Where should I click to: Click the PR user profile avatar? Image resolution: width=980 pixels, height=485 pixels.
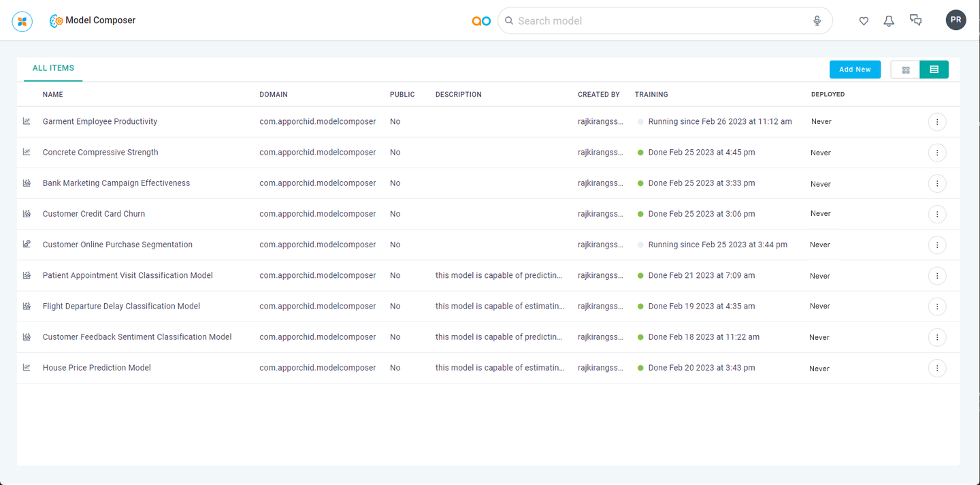pyautogui.click(x=955, y=20)
